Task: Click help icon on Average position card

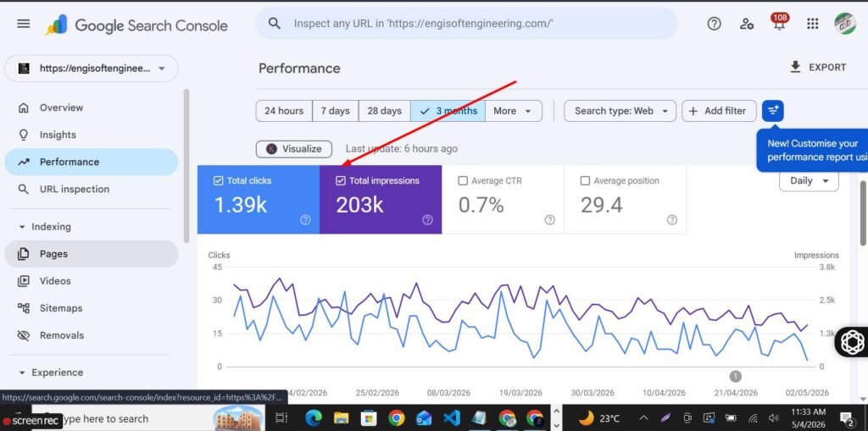Action: pos(672,219)
